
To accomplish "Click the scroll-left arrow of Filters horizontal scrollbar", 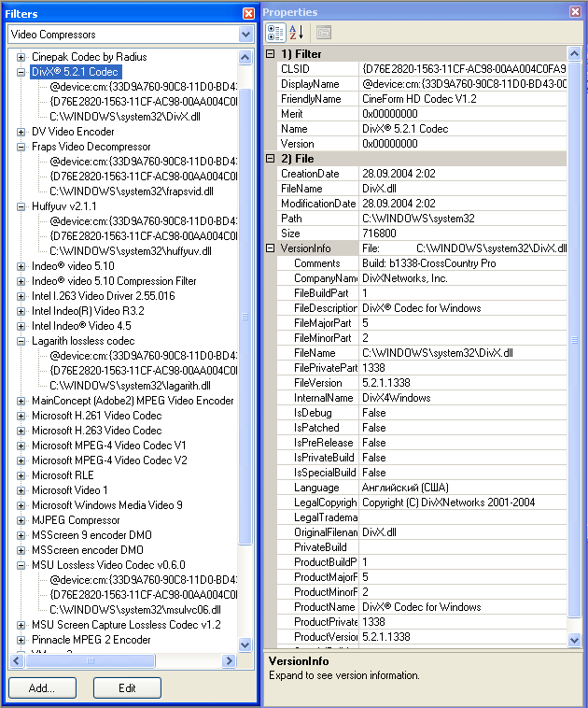I will tap(17, 661).
